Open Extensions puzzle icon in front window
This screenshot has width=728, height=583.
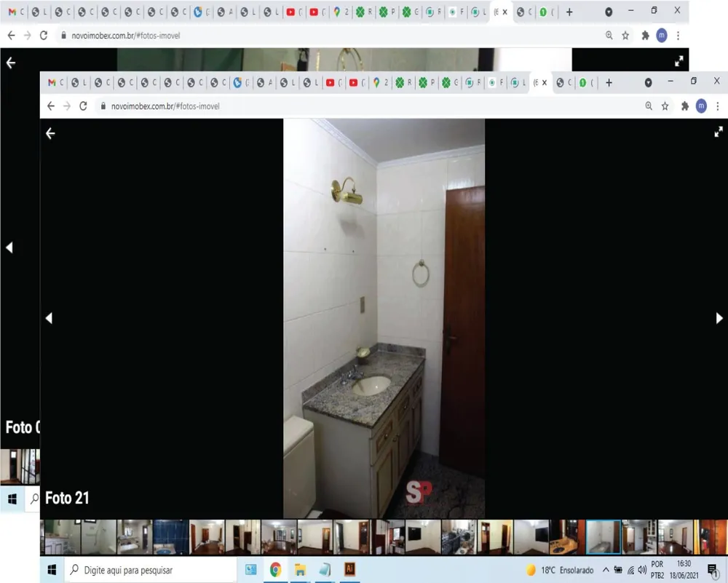pos(685,106)
